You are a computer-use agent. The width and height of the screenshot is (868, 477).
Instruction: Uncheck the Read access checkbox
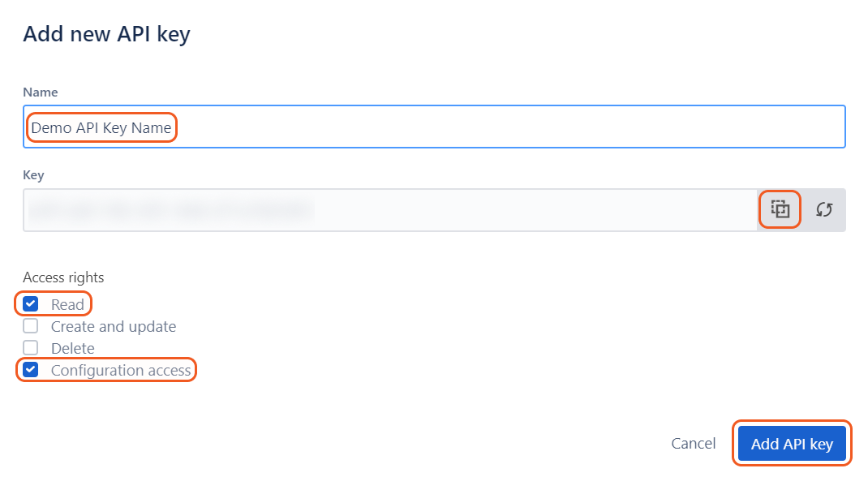[31, 304]
